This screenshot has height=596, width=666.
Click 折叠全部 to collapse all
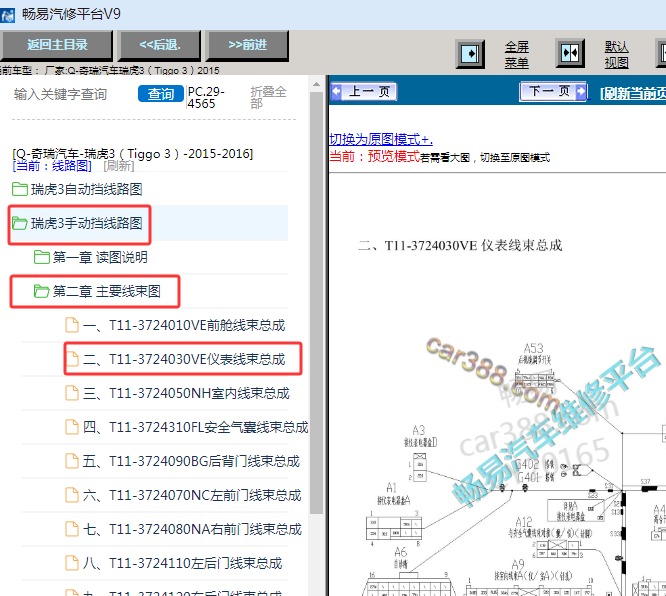pos(268,97)
